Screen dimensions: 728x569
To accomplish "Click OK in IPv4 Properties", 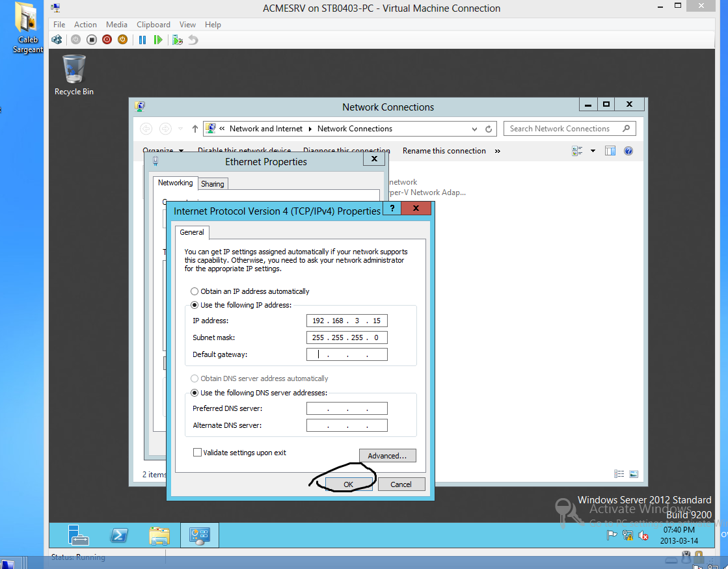I will 348,484.
